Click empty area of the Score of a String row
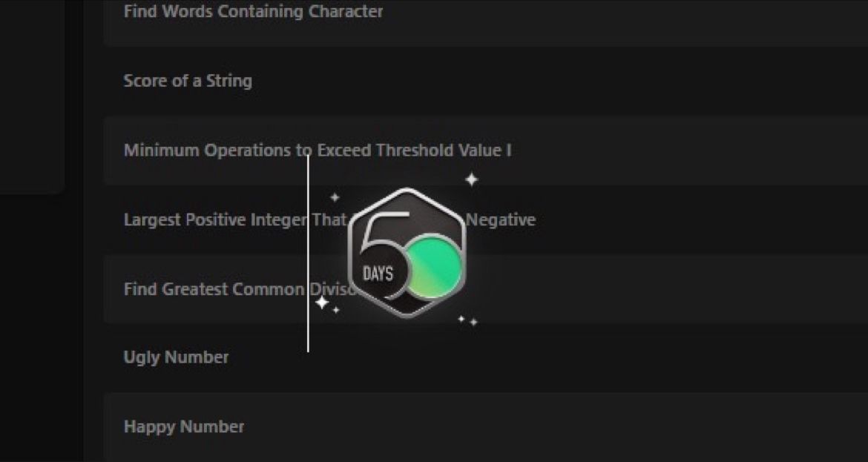This screenshot has width=868, height=462. (553, 81)
